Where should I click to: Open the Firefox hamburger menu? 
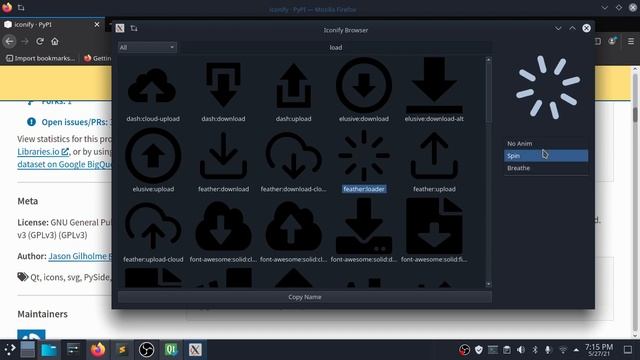tap(631, 41)
